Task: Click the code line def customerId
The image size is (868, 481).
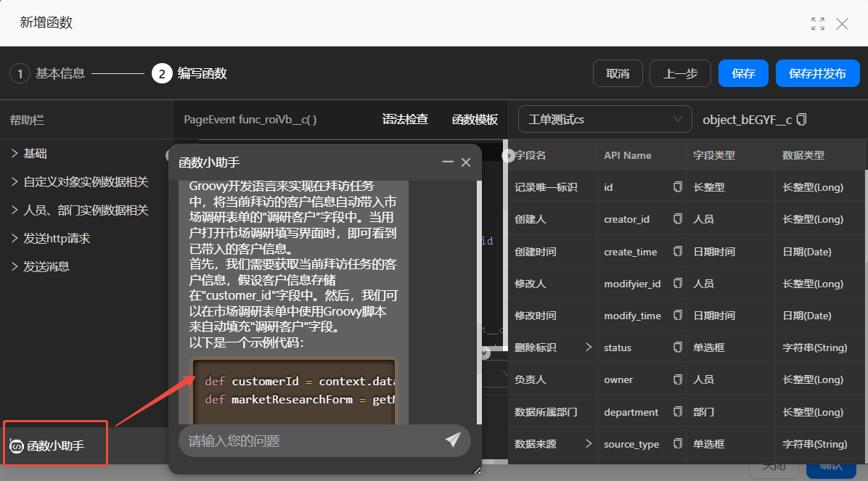Action: coord(299,382)
